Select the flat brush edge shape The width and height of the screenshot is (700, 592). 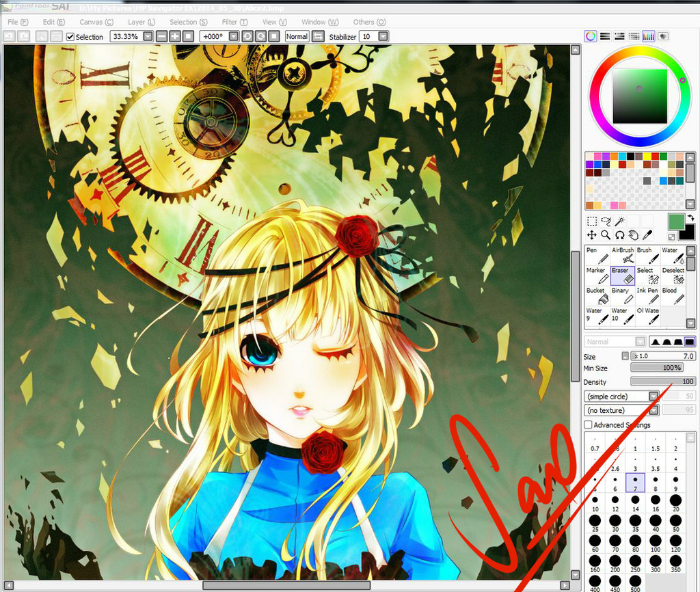[x=690, y=342]
